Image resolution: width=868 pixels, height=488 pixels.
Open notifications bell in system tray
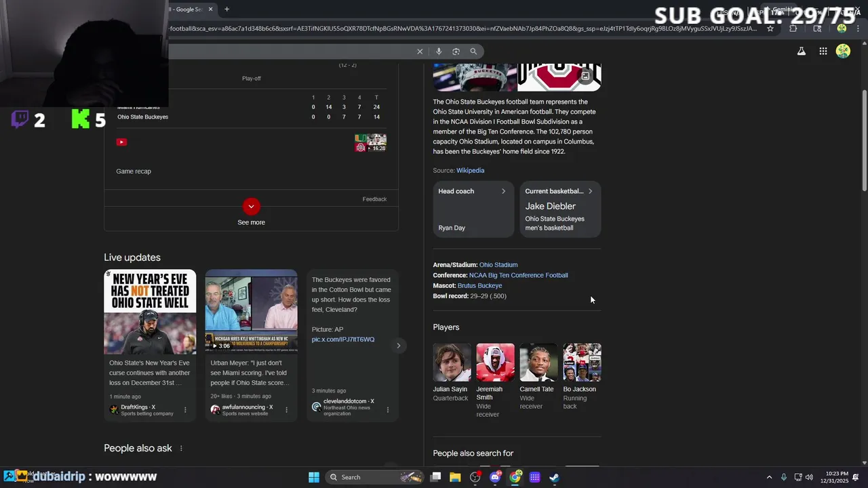(x=856, y=477)
